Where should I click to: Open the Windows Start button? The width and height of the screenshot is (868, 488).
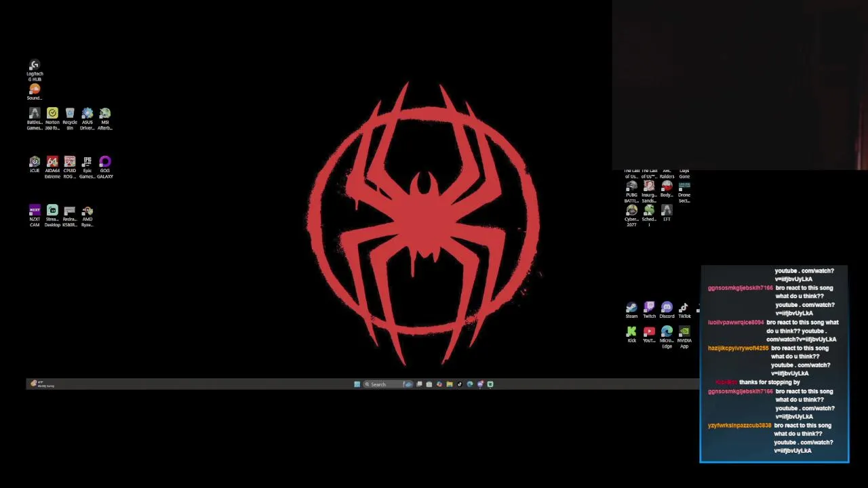tap(357, 384)
